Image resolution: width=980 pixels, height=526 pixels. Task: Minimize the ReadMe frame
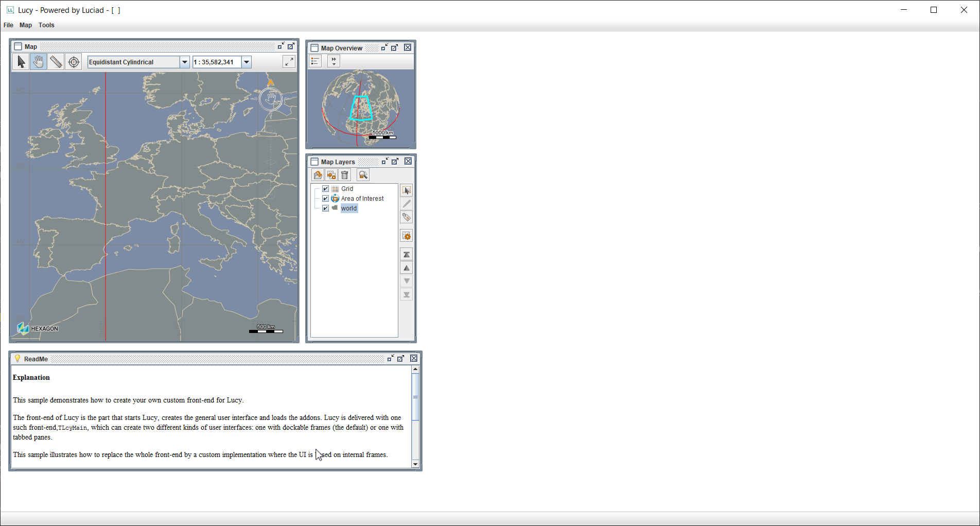point(391,358)
